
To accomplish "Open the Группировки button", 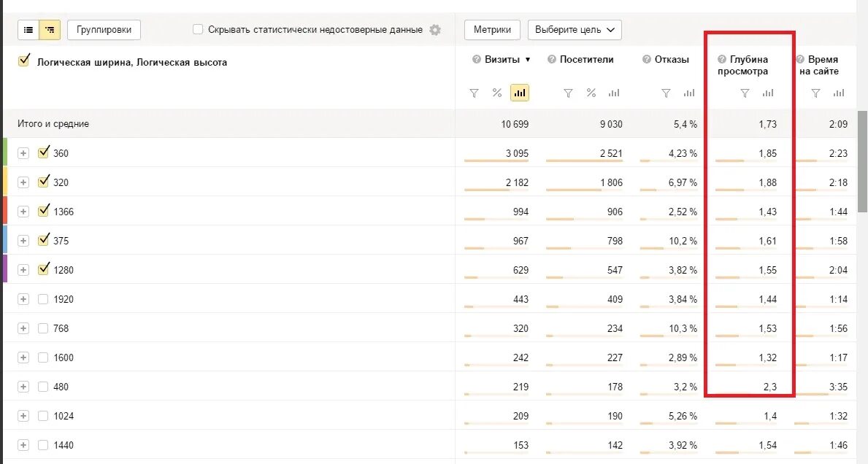I will click(104, 30).
